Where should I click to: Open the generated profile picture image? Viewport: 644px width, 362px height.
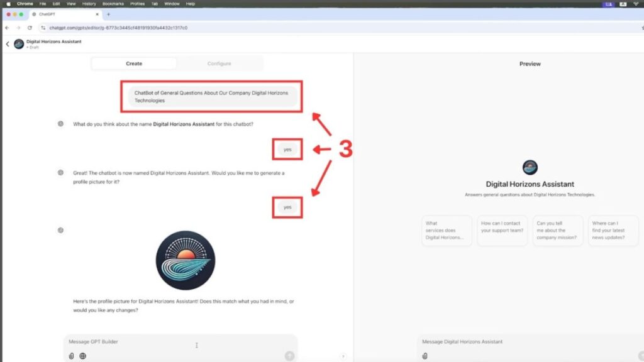click(x=186, y=260)
